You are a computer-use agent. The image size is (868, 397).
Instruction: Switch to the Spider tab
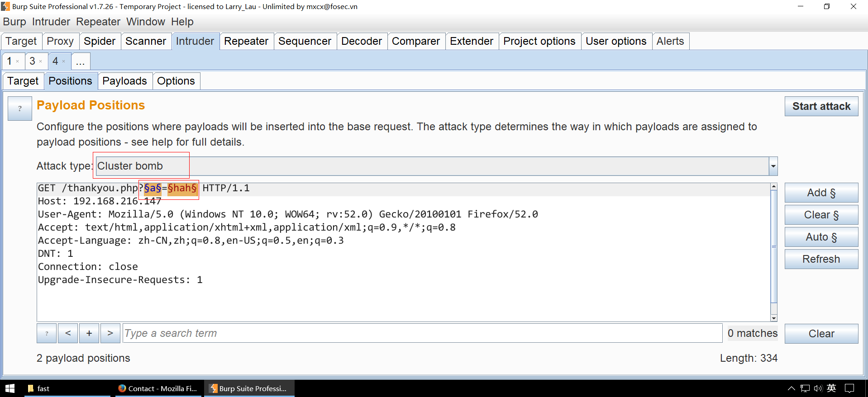tap(100, 41)
